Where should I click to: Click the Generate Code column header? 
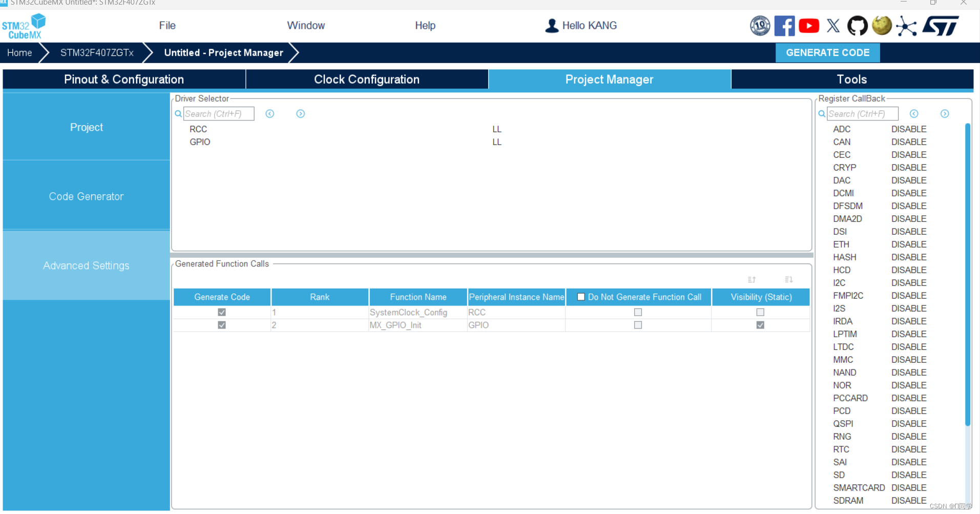222,297
